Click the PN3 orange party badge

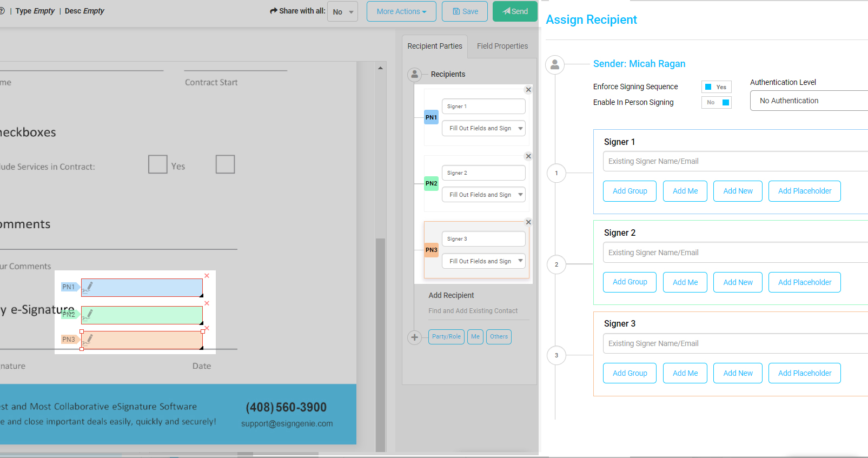tap(431, 250)
